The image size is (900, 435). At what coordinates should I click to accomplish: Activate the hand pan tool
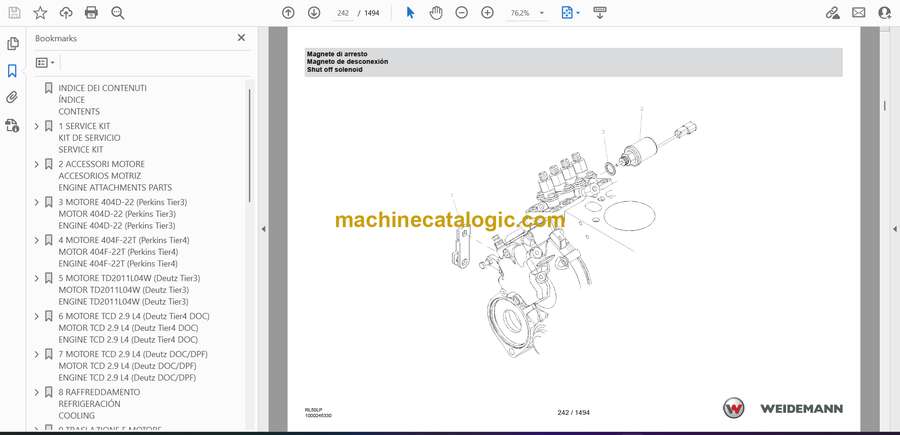tap(436, 13)
